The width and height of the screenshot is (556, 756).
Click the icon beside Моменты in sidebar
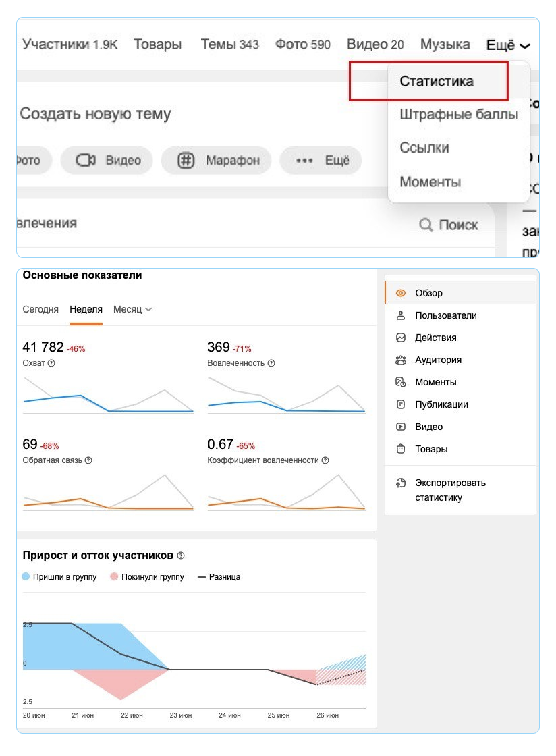401,382
